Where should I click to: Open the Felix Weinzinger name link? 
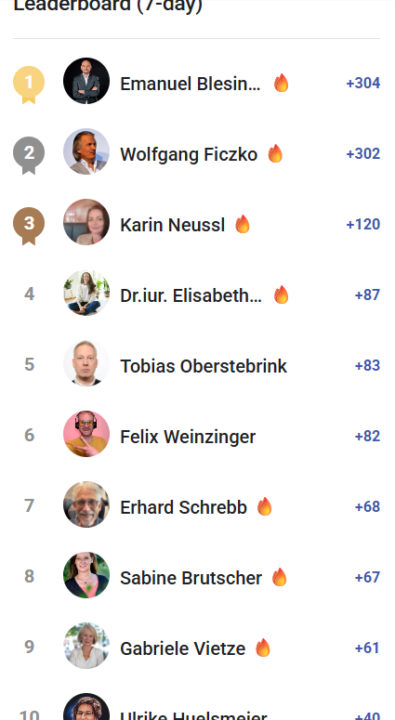[188, 437]
